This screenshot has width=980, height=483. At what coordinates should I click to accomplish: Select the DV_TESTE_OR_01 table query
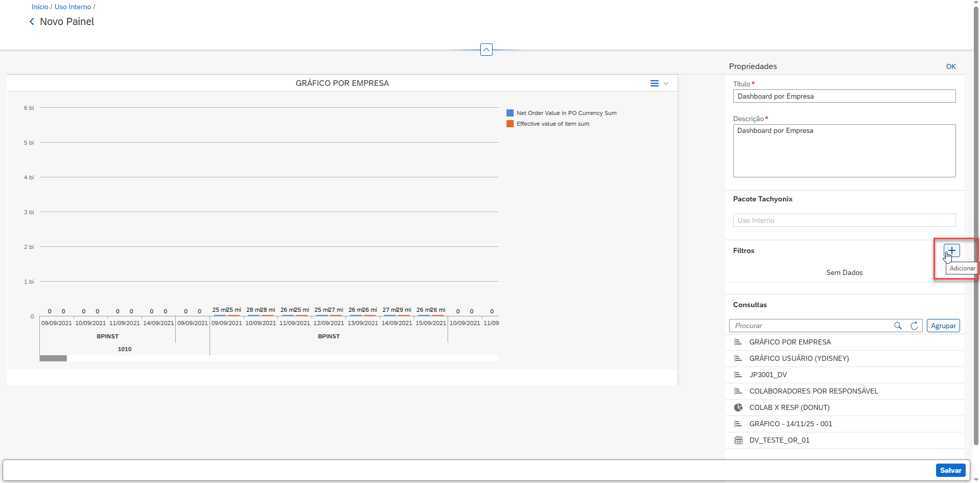(x=779, y=440)
